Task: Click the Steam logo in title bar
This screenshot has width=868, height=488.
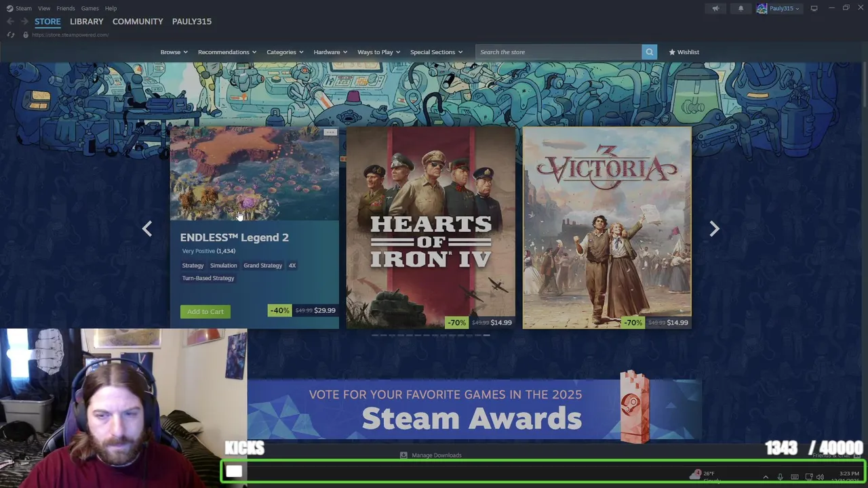Action: (x=9, y=8)
